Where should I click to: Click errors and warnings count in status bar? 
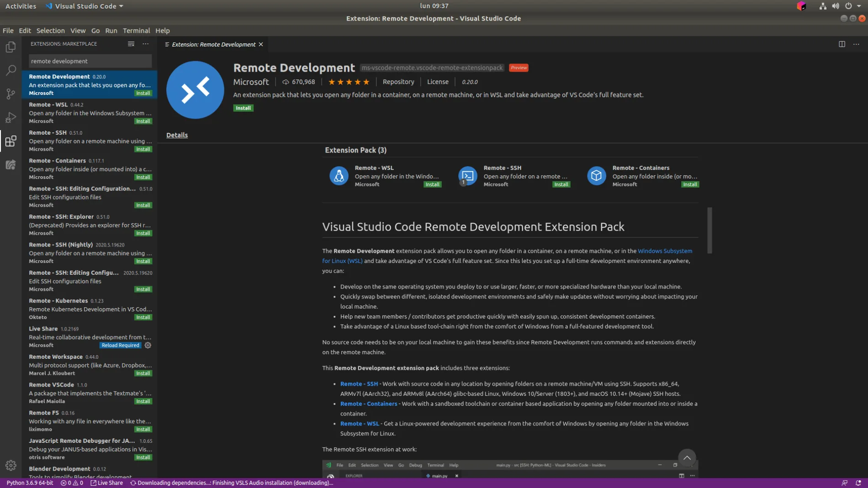tap(72, 483)
